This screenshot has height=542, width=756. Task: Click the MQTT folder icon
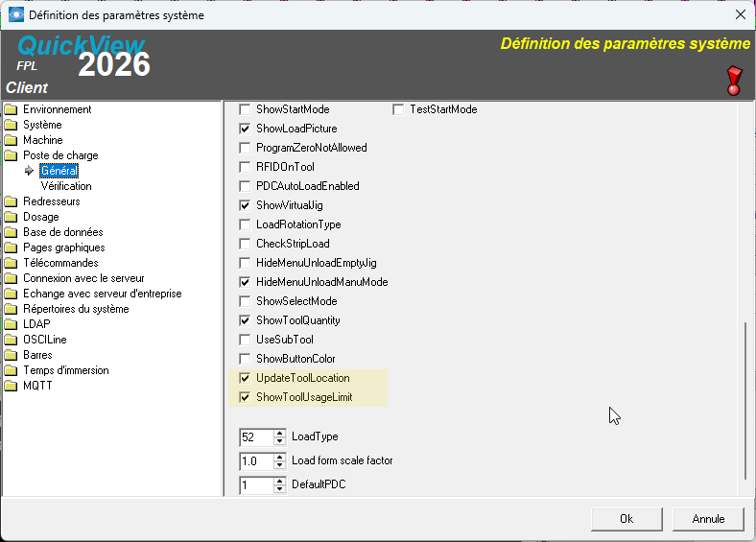point(11,386)
